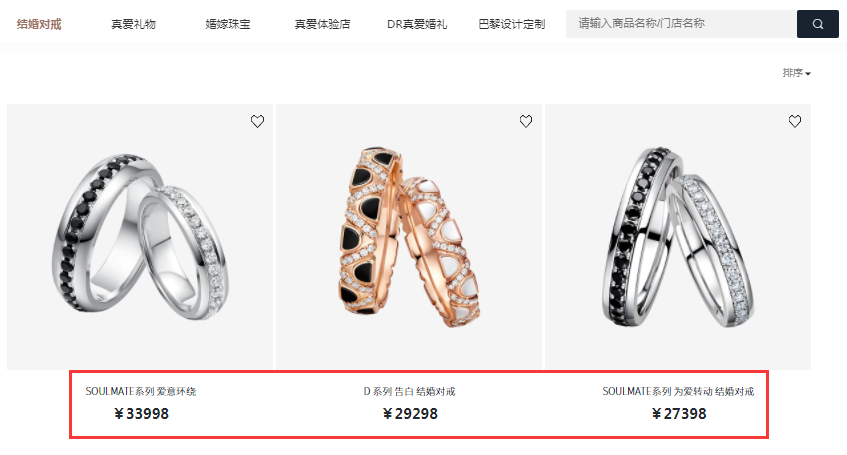
Task: Toggle heart on D系列 告白 rings
Action: point(526,121)
